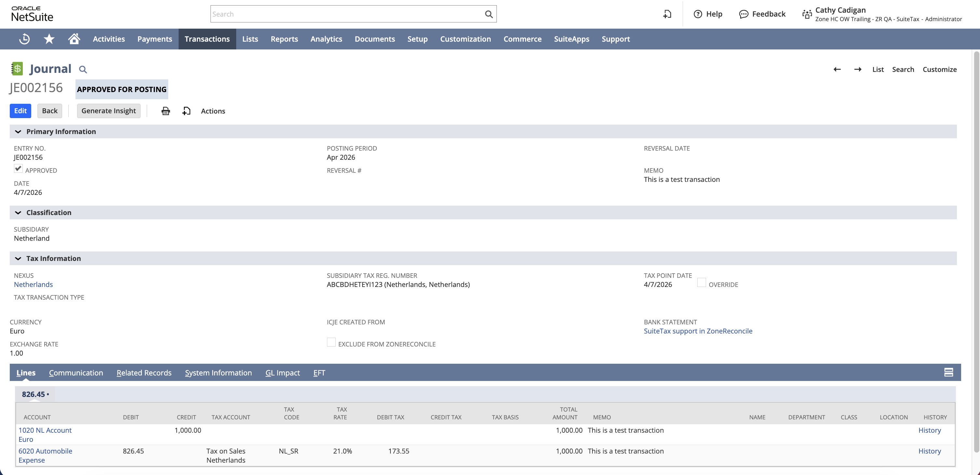
Task: Click the print icon beside Generate Insight
Action: (x=166, y=111)
